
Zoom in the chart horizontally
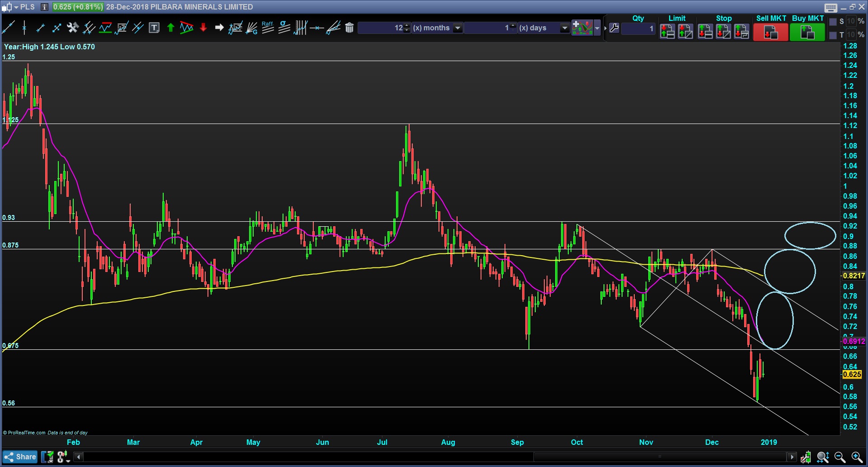(x=857, y=457)
